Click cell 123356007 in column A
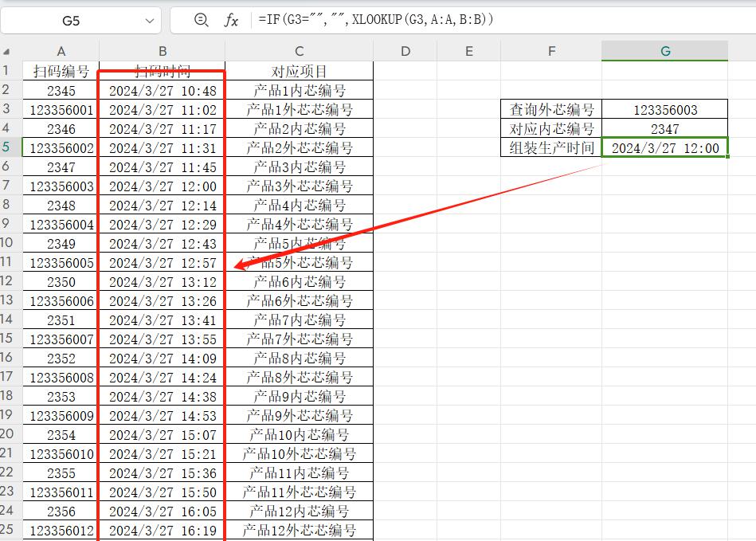Image resolution: width=756 pixels, height=541 pixels. point(61,339)
